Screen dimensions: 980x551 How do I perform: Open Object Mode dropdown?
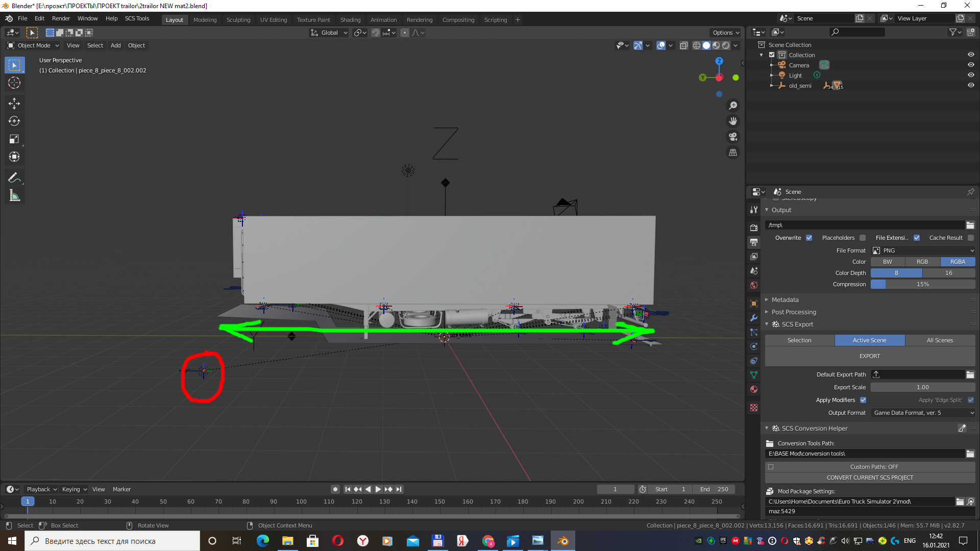[x=33, y=45]
